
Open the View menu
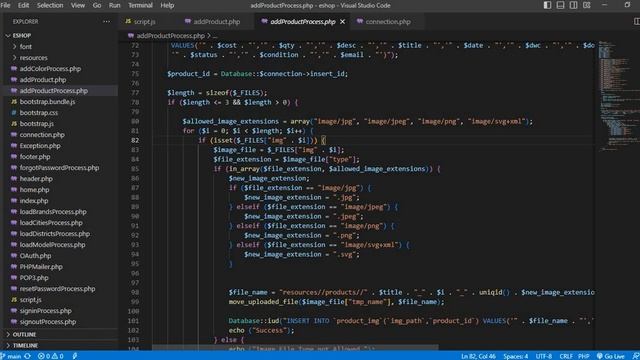point(78,5)
